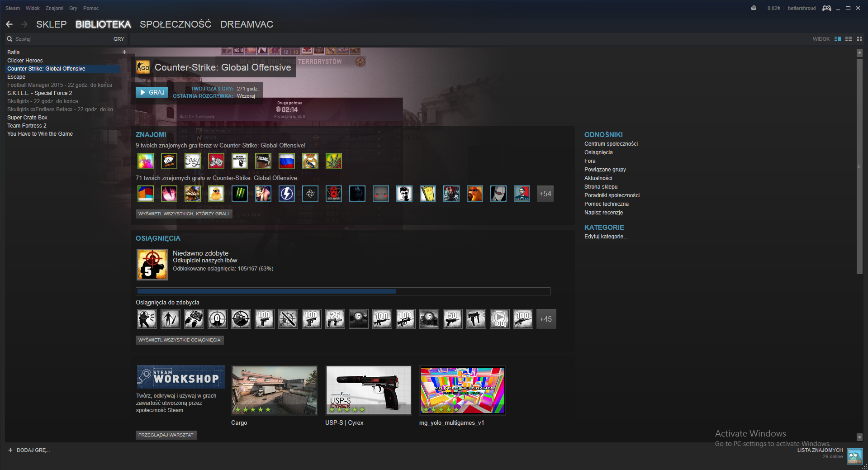Go forward with the right arrow icon
This screenshot has height=470, width=868.
[x=24, y=24]
